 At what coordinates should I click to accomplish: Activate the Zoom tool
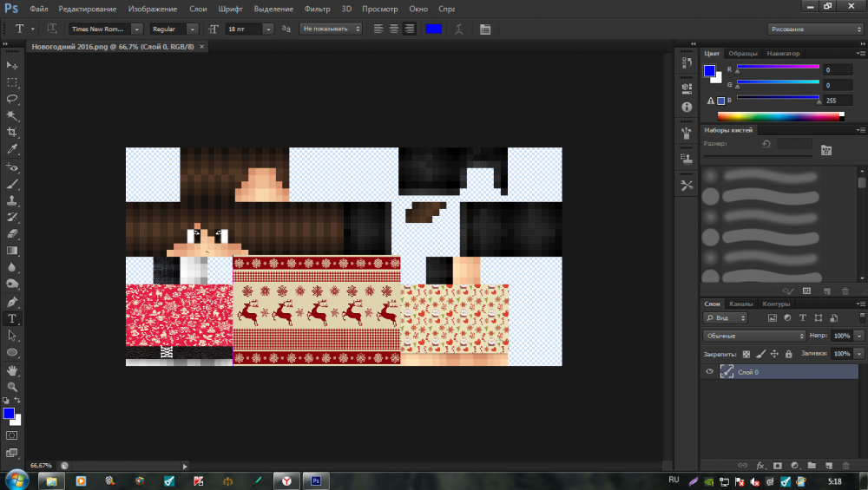click(12, 386)
